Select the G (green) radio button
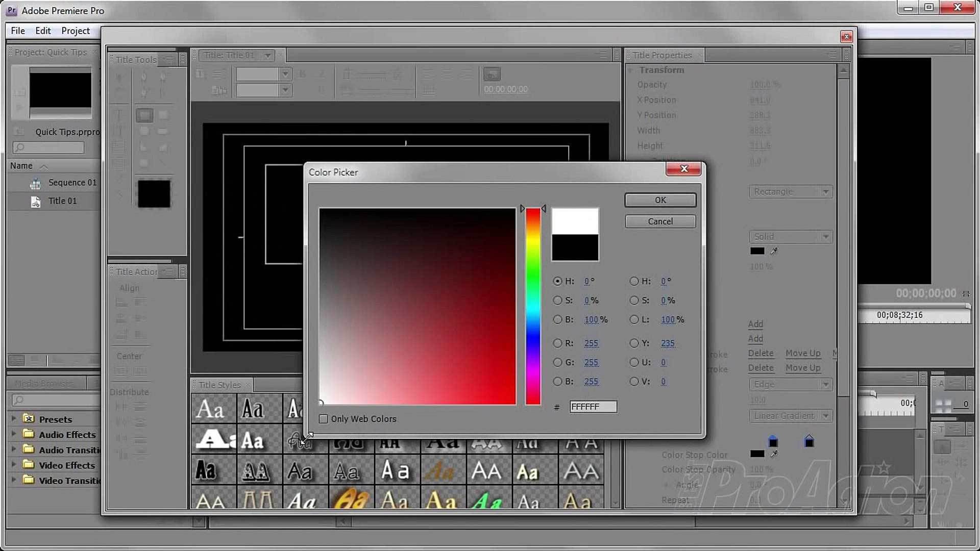Screen dimensions: 980x551 coord(557,362)
